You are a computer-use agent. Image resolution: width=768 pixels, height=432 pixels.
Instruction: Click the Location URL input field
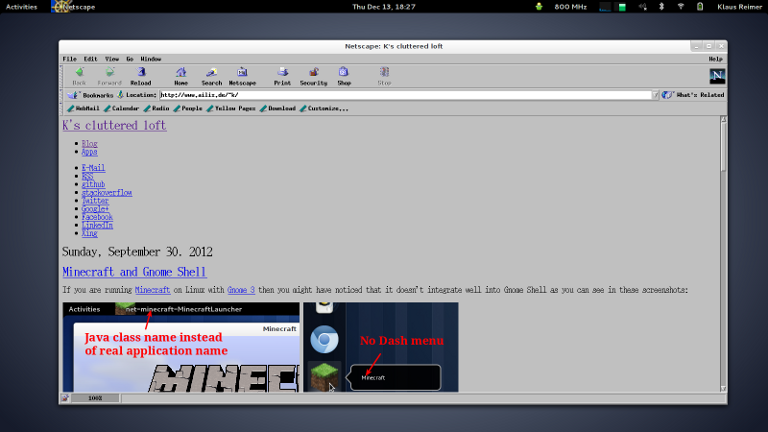pyautogui.click(x=406, y=95)
